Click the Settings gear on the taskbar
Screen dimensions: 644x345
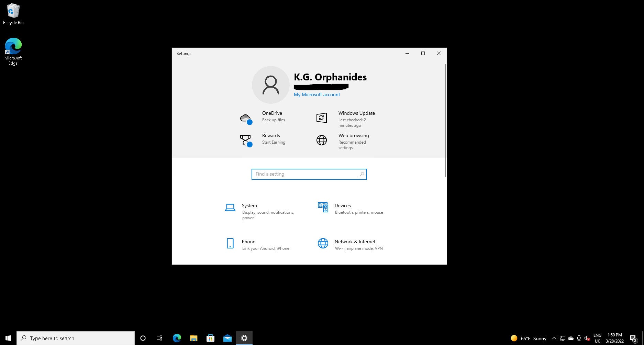pyautogui.click(x=244, y=338)
